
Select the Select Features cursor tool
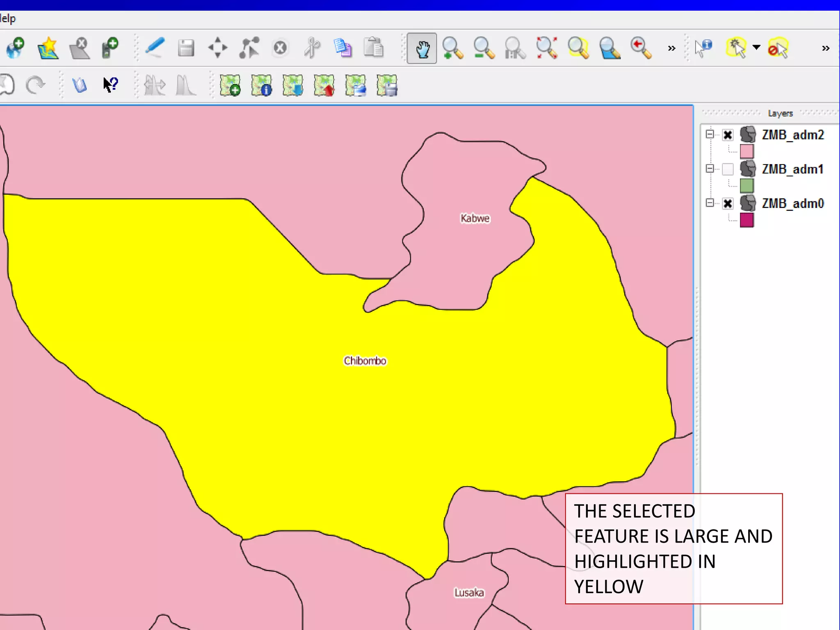coord(736,48)
